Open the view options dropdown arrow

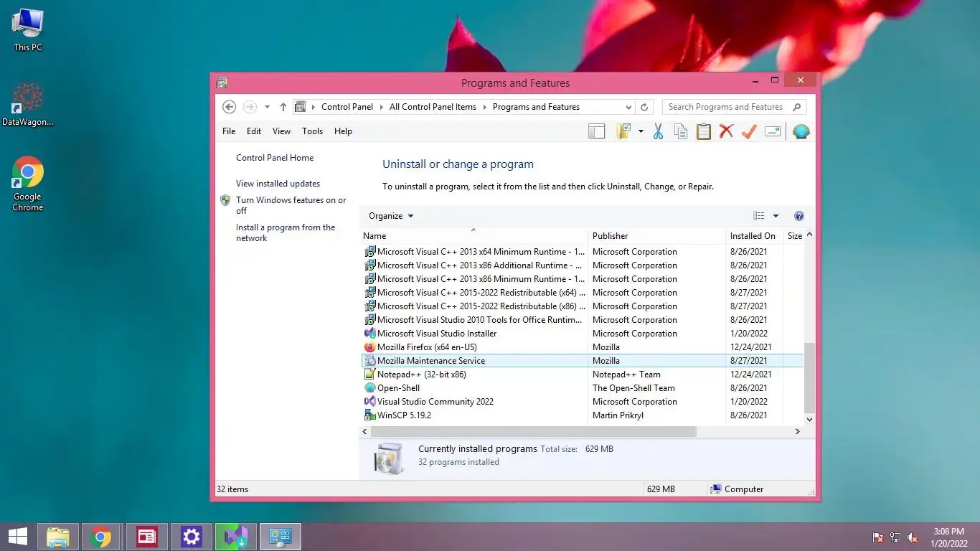coord(776,216)
